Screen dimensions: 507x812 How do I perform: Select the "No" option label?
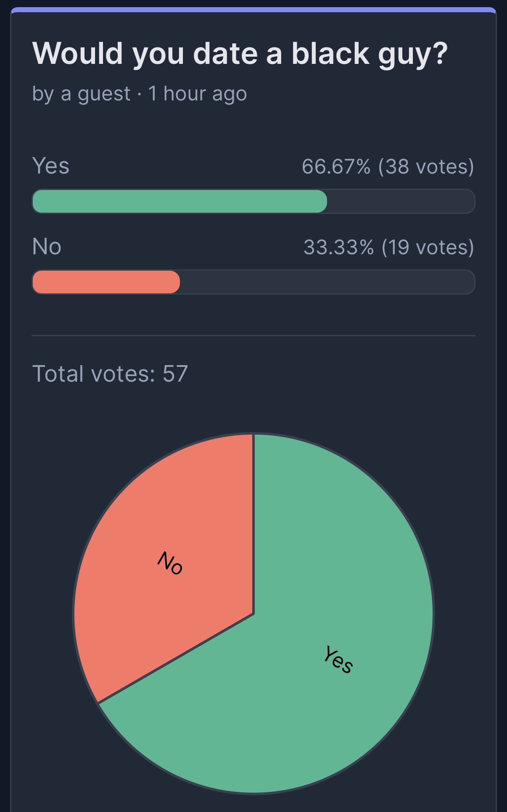pyautogui.click(x=47, y=246)
